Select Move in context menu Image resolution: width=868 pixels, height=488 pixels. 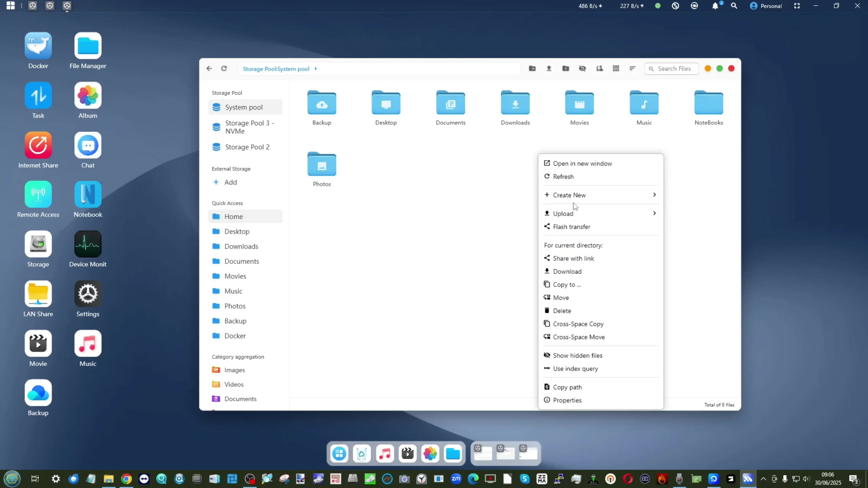click(x=601, y=298)
